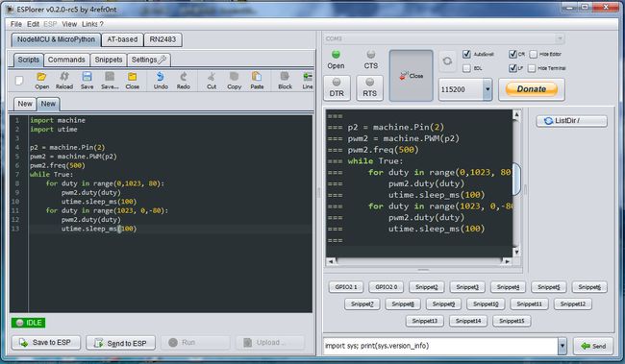This screenshot has width=625, height=364.
Task: Enable the EOL checkbox
Action: tap(466, 68)
